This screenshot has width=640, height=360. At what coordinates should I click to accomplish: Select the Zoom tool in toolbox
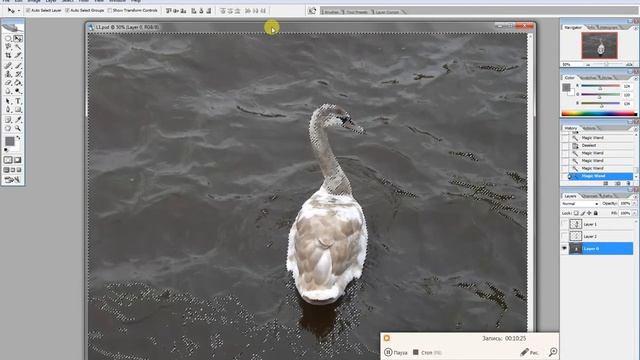coord(18,128)
